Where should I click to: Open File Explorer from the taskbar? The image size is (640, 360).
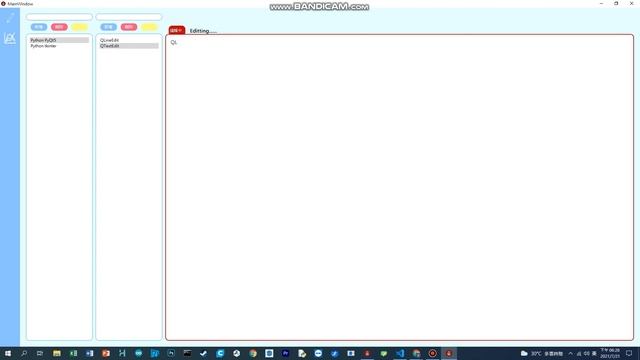click(x=57, y=353)
